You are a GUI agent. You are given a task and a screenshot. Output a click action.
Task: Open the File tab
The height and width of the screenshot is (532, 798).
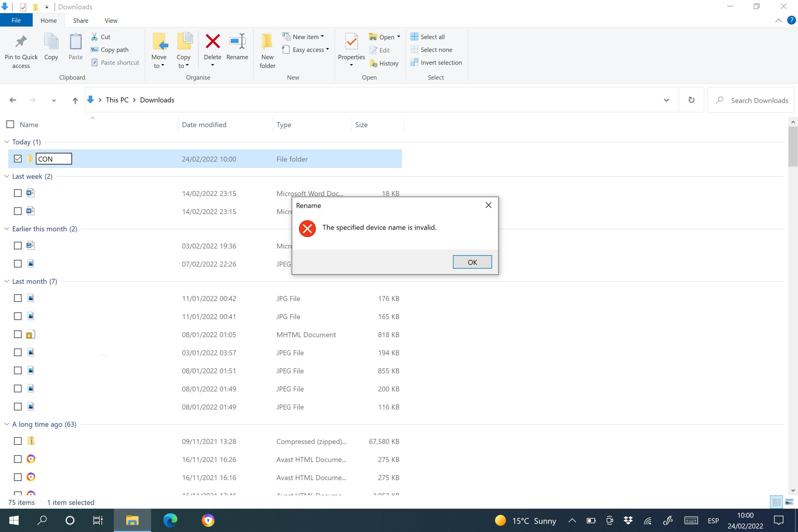tap(16, 20)
